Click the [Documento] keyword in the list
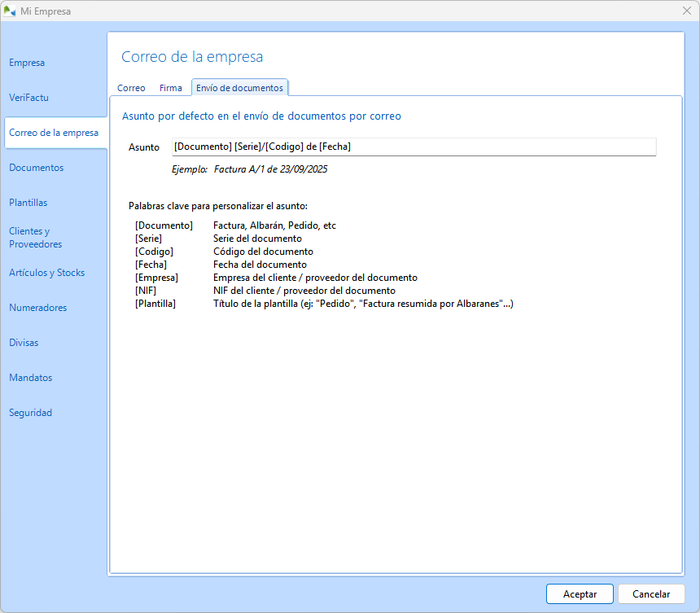 pos(164,225)
